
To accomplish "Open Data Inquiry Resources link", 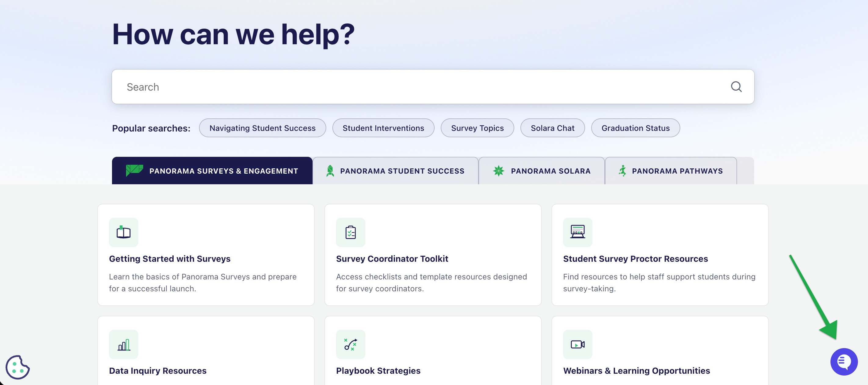I will pyautogui.click(x=158, y=371).
